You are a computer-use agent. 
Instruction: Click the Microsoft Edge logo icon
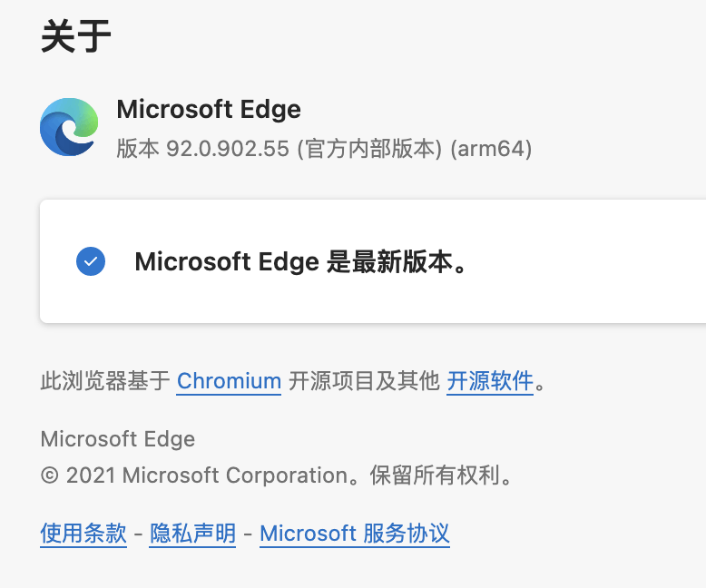pyautogui.click(x=69, y=127)
